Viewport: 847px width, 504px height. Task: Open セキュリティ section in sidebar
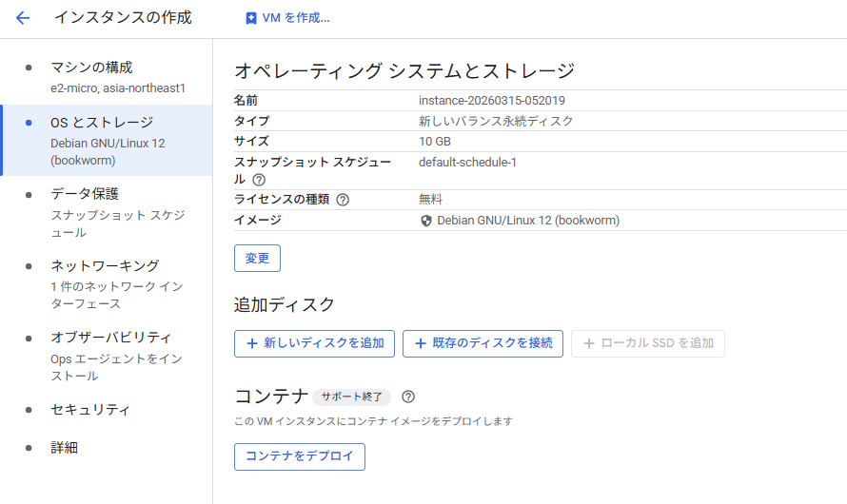[90, 410]
